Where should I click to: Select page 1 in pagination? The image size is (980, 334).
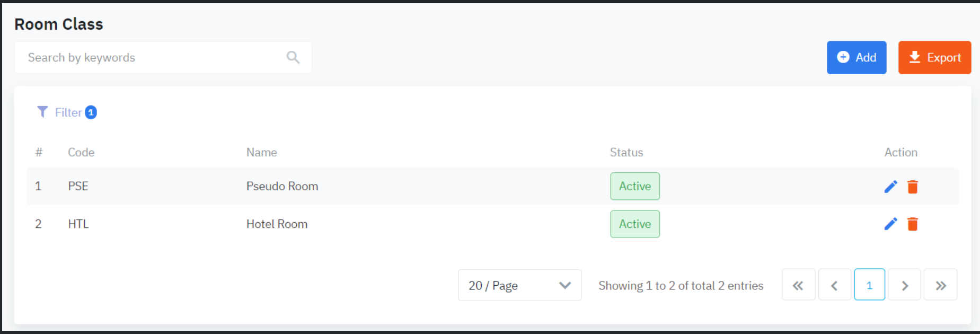(869, 285)
